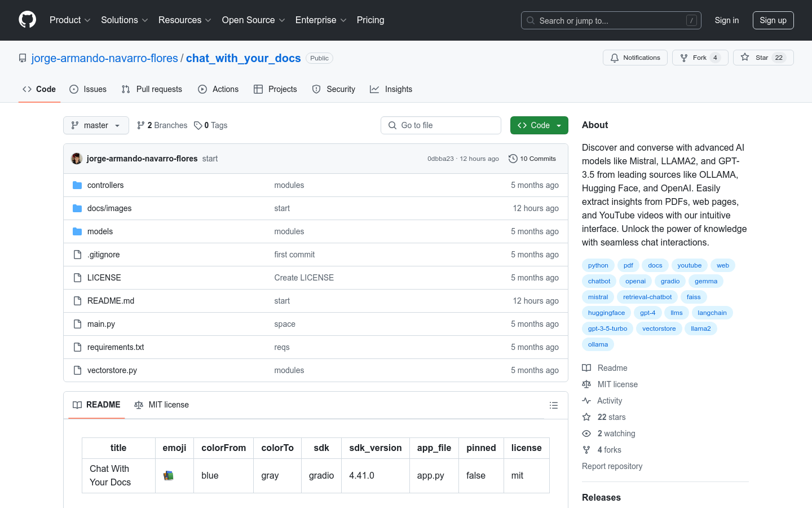Click the 0dbba23 commit hash
Screen dimensions: 812x508
440,159
